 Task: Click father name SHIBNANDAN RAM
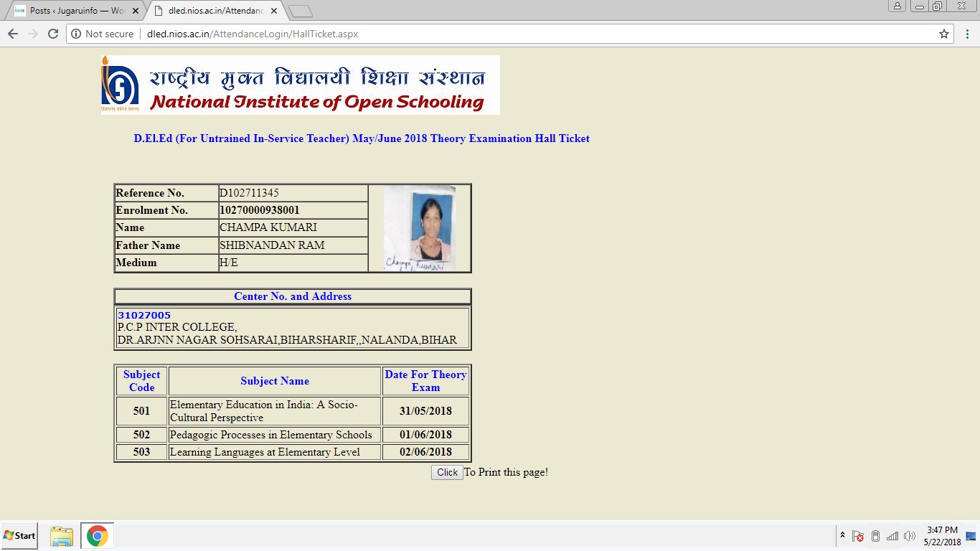tap(272, 245)
